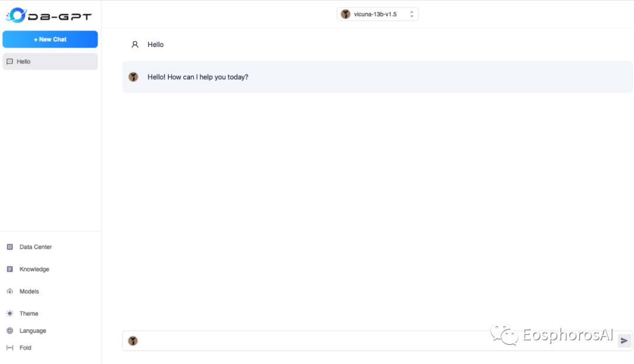The height and width of the screenshot is (364, 634).
Task: Switch the interface Language
Action: (x=32, y=331)
